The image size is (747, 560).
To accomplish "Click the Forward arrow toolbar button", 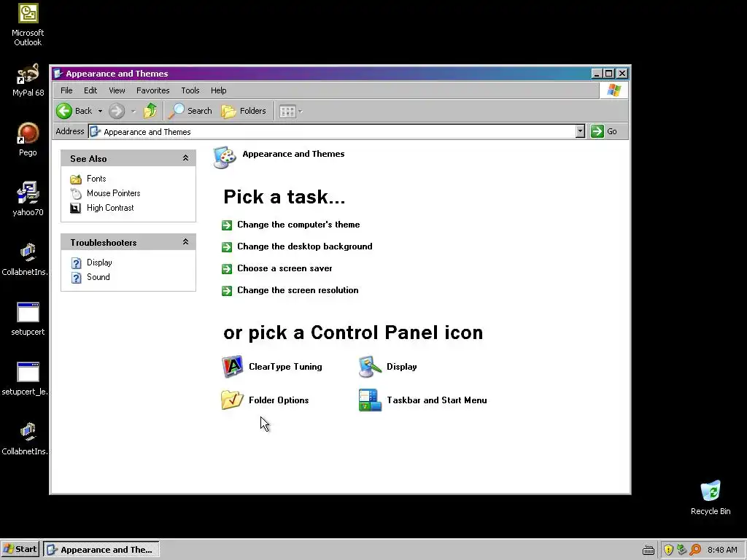I will (x=117, y=111).
